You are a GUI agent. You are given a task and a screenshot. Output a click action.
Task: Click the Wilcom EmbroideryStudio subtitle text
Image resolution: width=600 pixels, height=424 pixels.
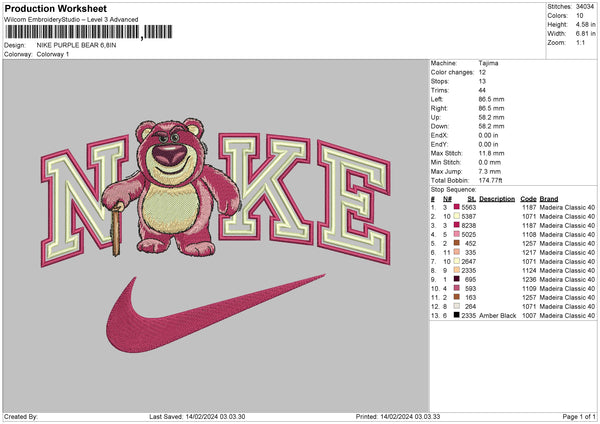(x=71, y=20)
